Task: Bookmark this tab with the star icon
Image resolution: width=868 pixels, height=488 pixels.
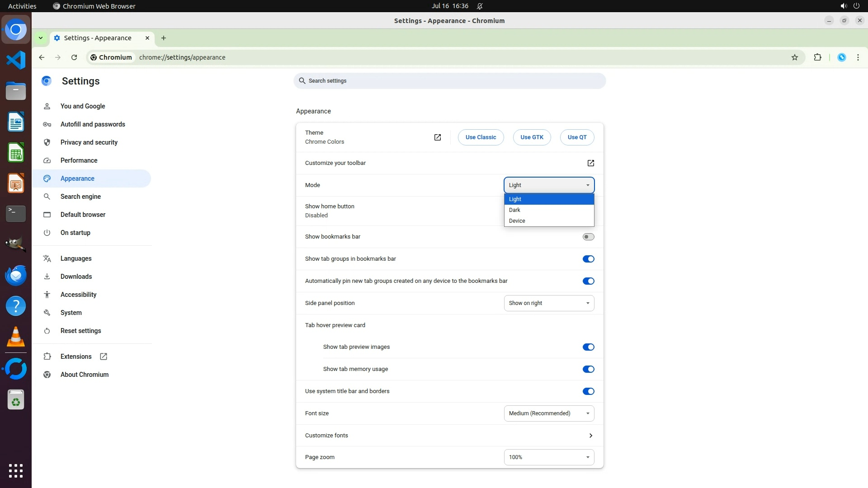Action: pyautogui.click(x=795, y=57)
